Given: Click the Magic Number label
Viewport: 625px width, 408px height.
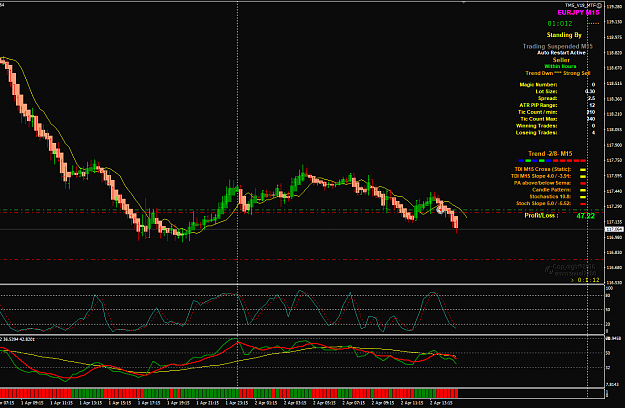Looking at the screenshot, I should pos(538,84).
